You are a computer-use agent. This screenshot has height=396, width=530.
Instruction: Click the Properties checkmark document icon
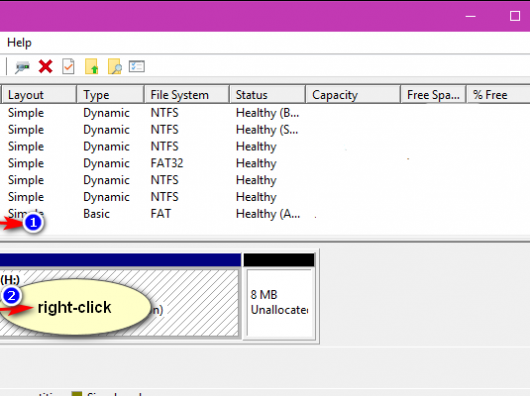pos(68,66)
